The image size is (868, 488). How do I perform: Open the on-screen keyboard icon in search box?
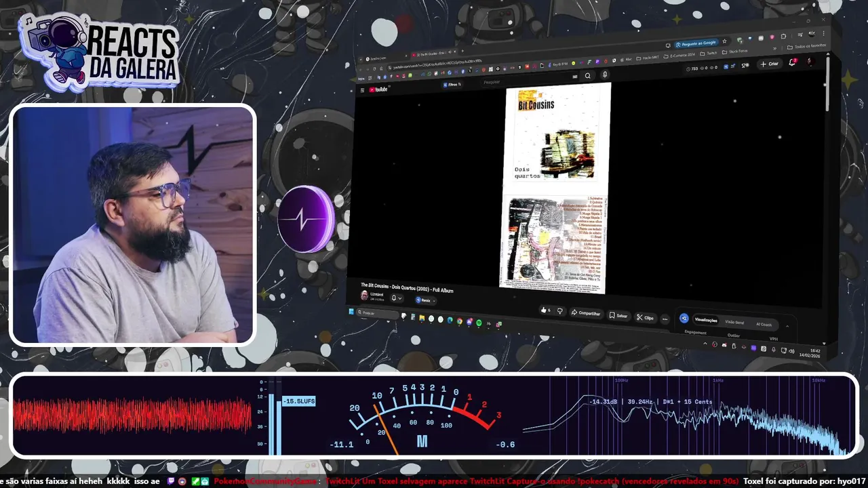pos(574,77)
